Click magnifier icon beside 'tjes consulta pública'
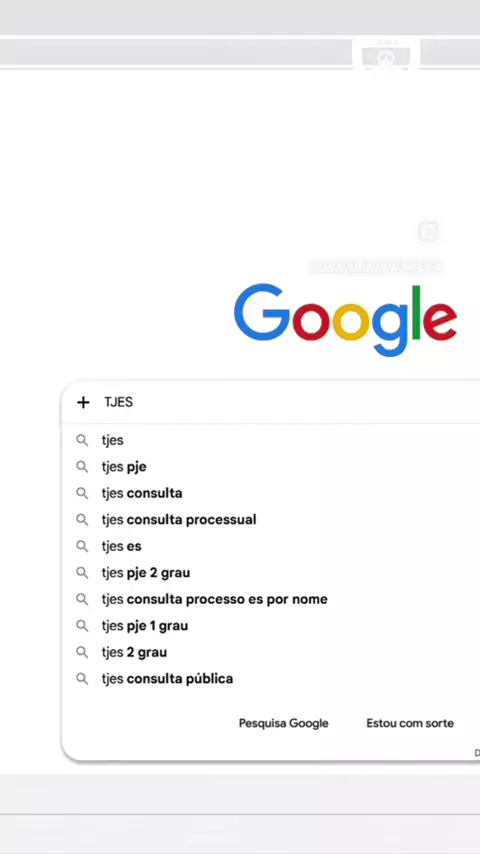Viewport: 480px width, 854px height. [82, 679]
